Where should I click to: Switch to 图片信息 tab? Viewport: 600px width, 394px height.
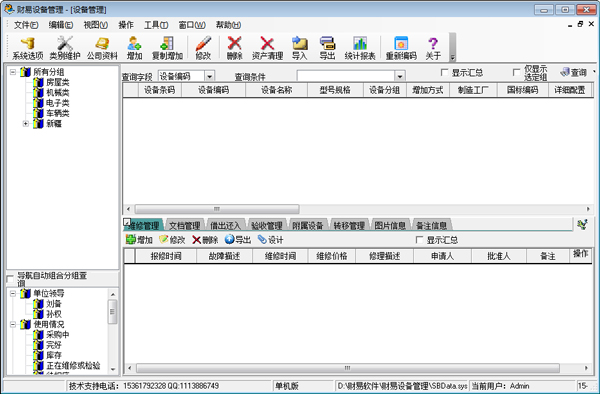pos(390,225)
